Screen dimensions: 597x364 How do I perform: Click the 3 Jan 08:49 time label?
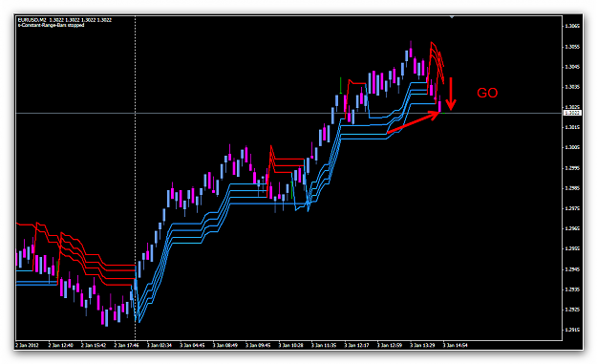pyautogui.click(x=225, y=345)
